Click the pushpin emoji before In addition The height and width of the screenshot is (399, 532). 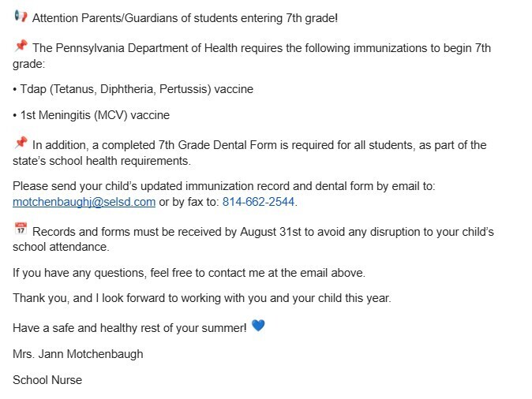[x=21, y=143]
